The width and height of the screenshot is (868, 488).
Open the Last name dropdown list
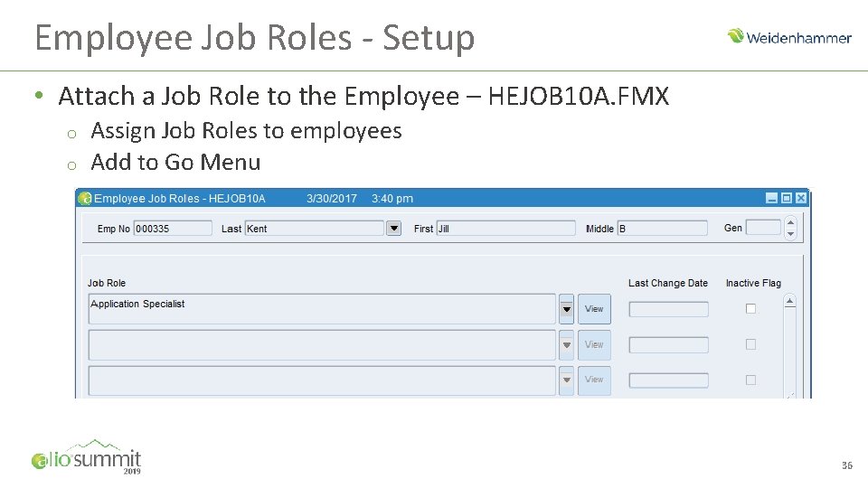coord(393,229)
